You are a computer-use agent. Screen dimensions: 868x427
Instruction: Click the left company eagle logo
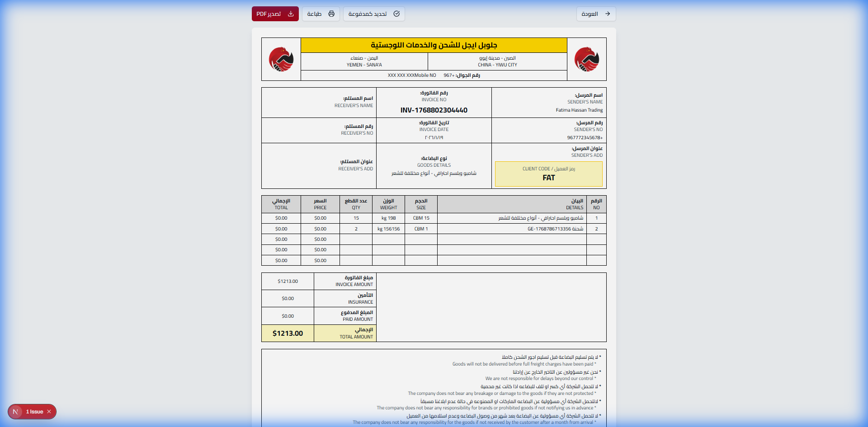coord(281,59)
